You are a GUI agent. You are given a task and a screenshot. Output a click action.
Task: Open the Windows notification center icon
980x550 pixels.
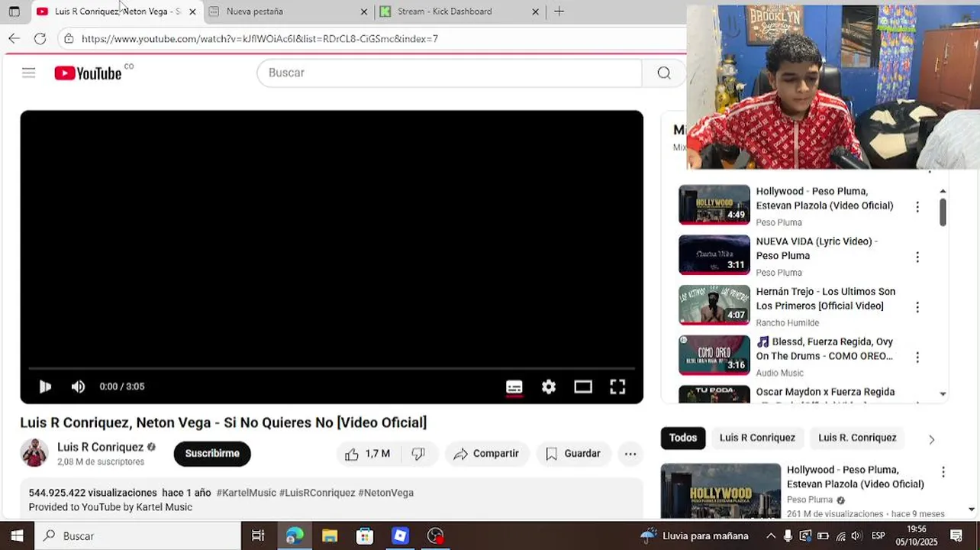point(956,535)
